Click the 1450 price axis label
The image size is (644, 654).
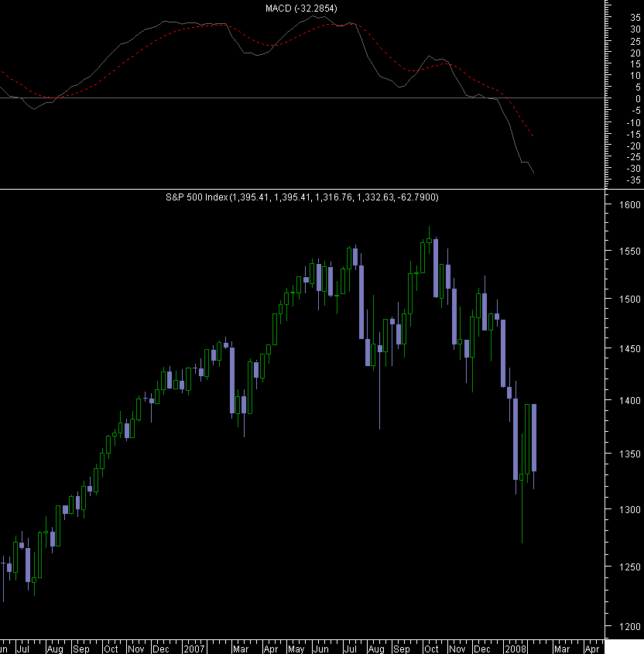(630, 349)
